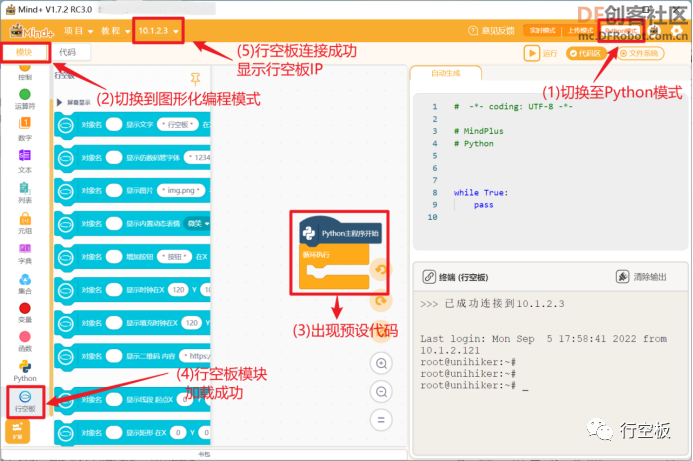Click the 增加按钮 add button block
The image size is (693, 461).
point(133,257)
